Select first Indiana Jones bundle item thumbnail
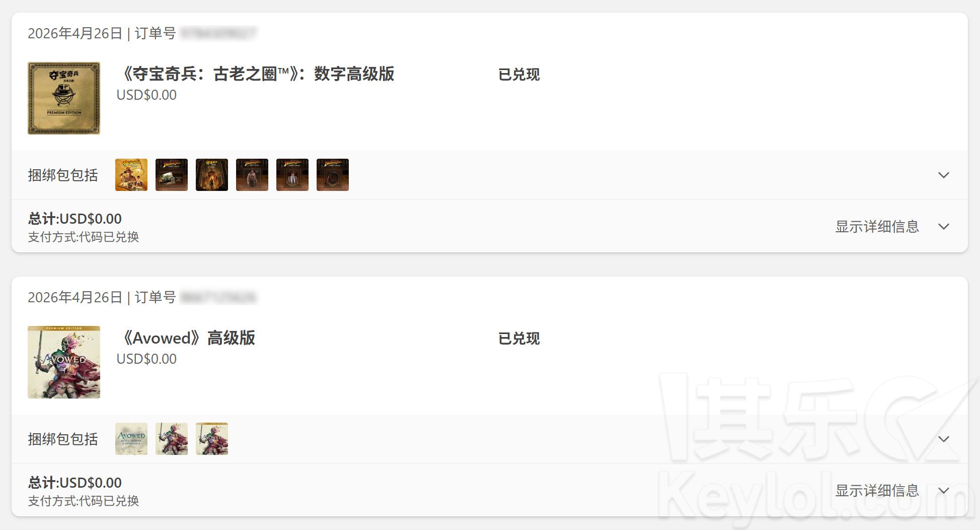The width and height of the screenshot is (980, 530). [131, 175]
